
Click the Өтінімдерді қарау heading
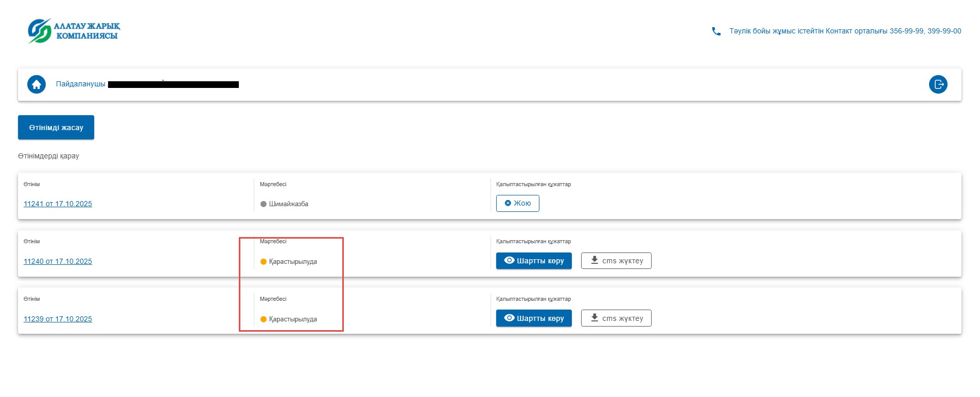(x=48, y=156)
